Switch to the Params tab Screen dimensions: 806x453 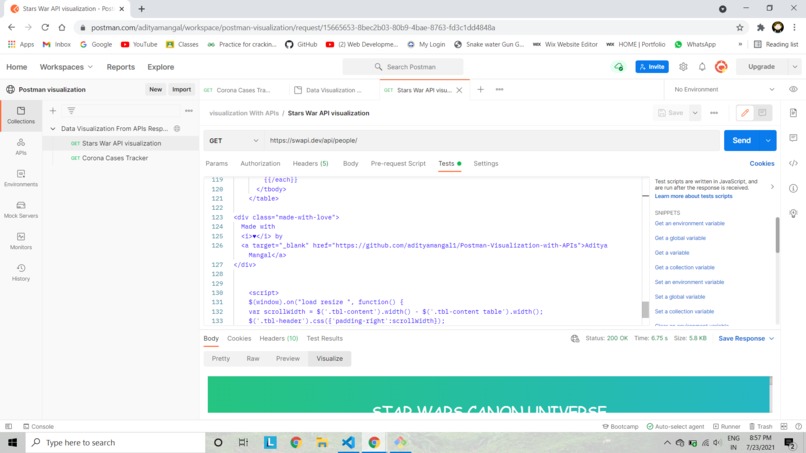[x=216, y=164]
